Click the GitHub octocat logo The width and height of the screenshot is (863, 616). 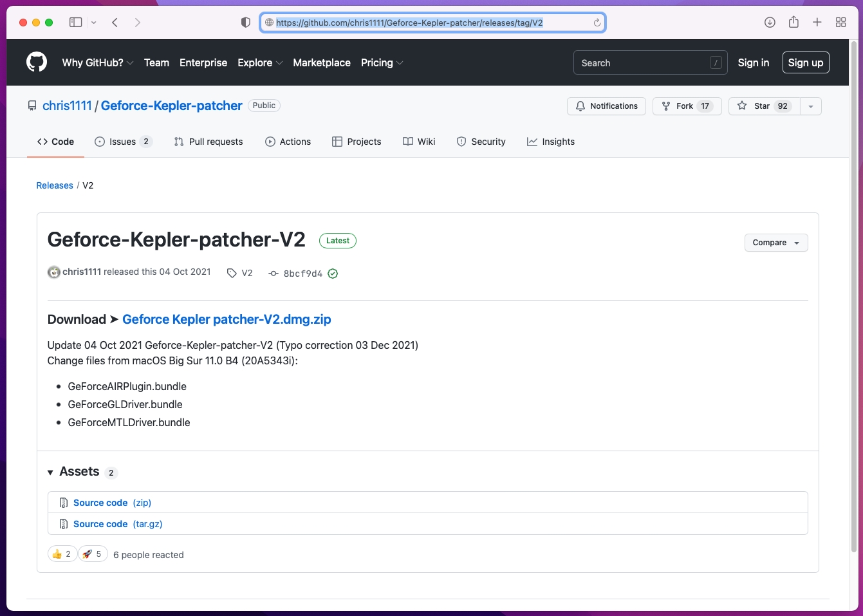[x=37, y=62]
